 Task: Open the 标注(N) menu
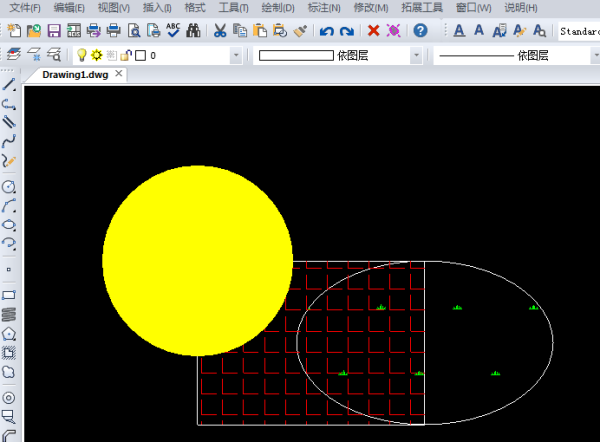(324, 8)
